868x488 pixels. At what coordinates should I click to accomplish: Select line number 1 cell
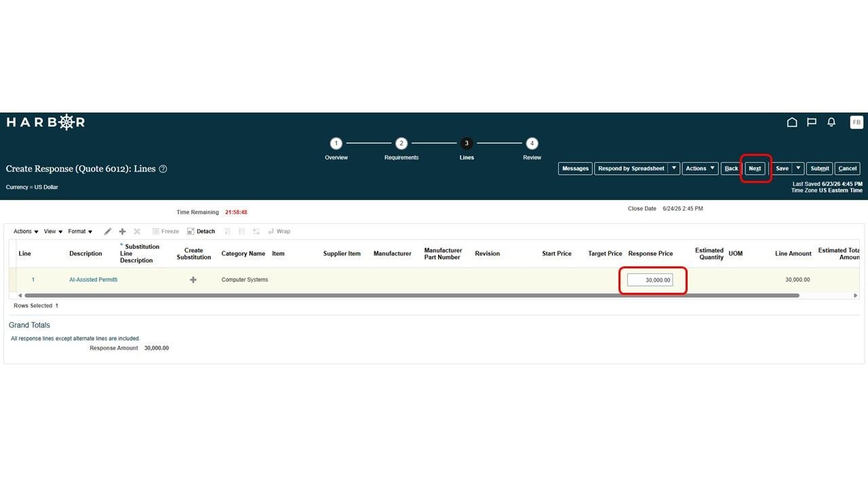(33, 280)
